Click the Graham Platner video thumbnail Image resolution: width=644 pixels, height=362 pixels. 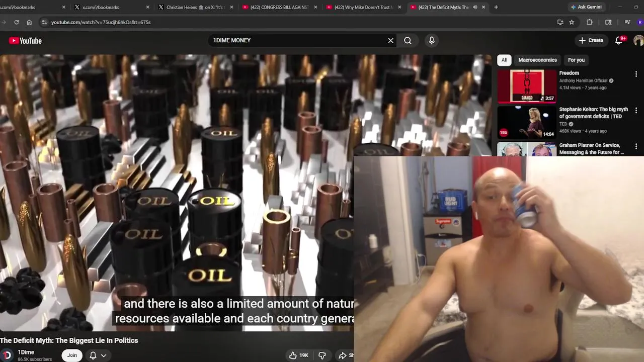coord(527,149)
